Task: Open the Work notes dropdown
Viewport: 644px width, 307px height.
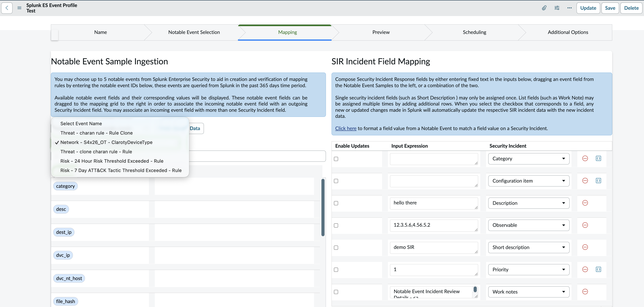Action: tap(528, 292)
